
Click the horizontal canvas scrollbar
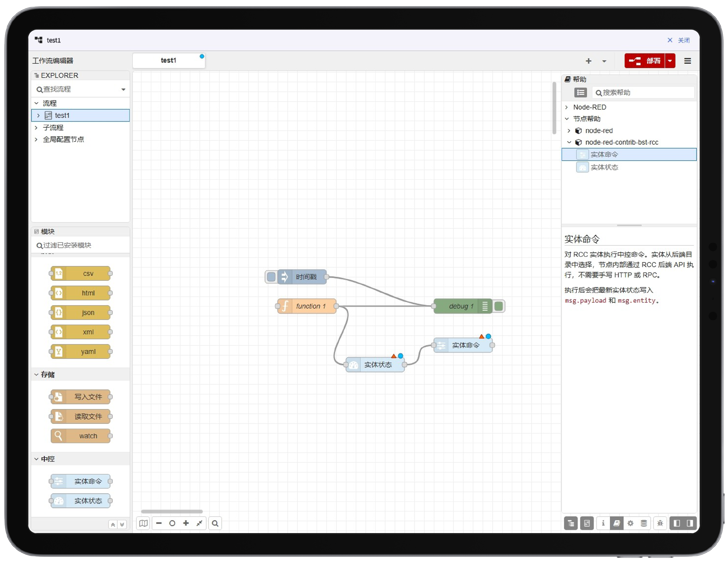pos(172,511)
